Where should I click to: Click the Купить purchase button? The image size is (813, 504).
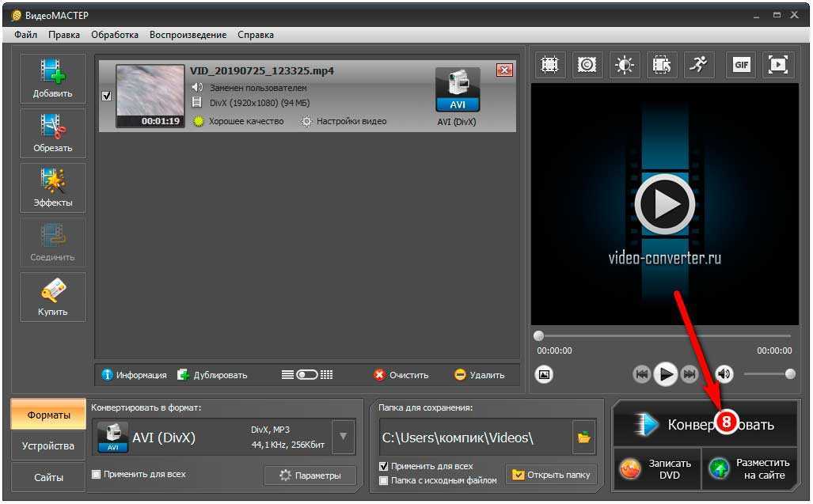53,297
